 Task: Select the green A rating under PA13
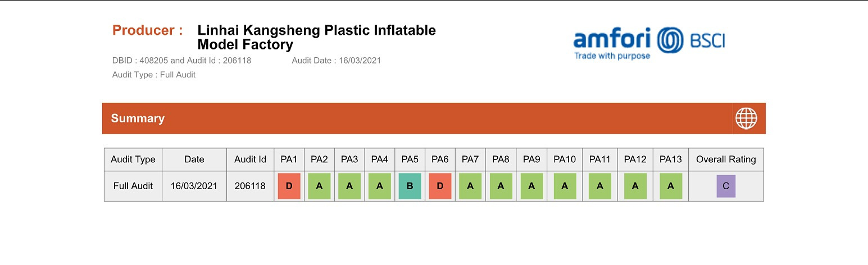[x=671, y=186]
